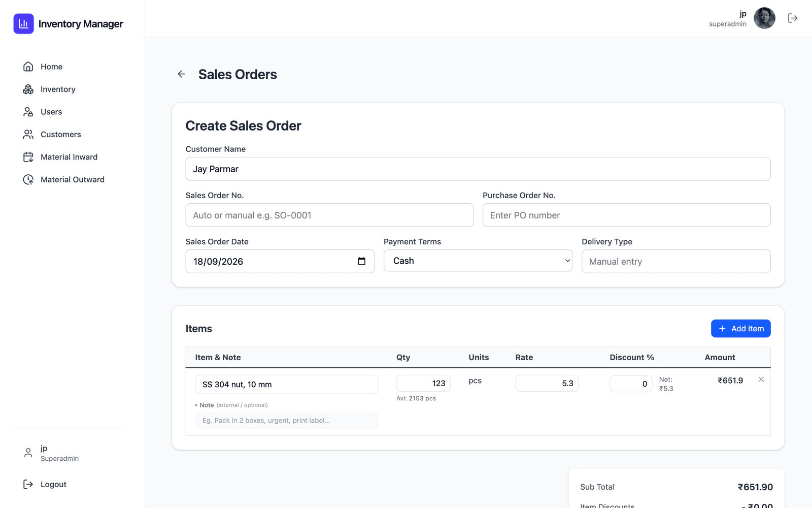Click the Qty field showing 123
This screenshot has height=508, width=812.
click(423, 384)
